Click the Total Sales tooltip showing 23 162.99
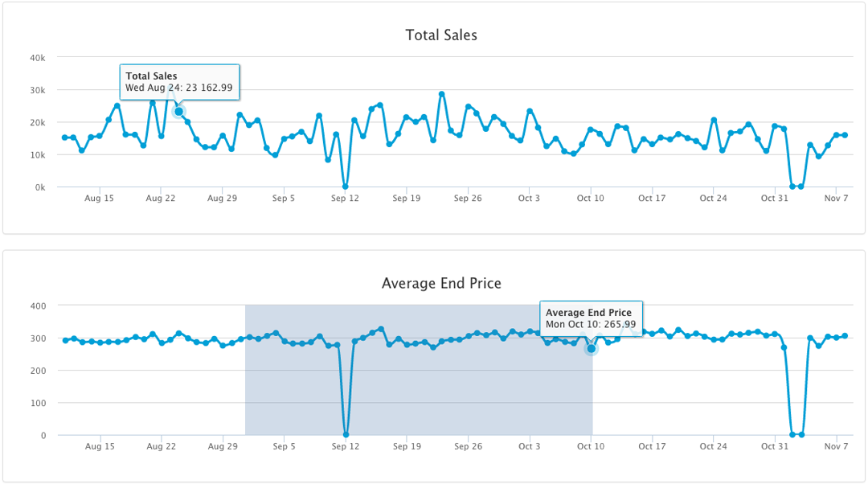 click(x=179, y=81)
